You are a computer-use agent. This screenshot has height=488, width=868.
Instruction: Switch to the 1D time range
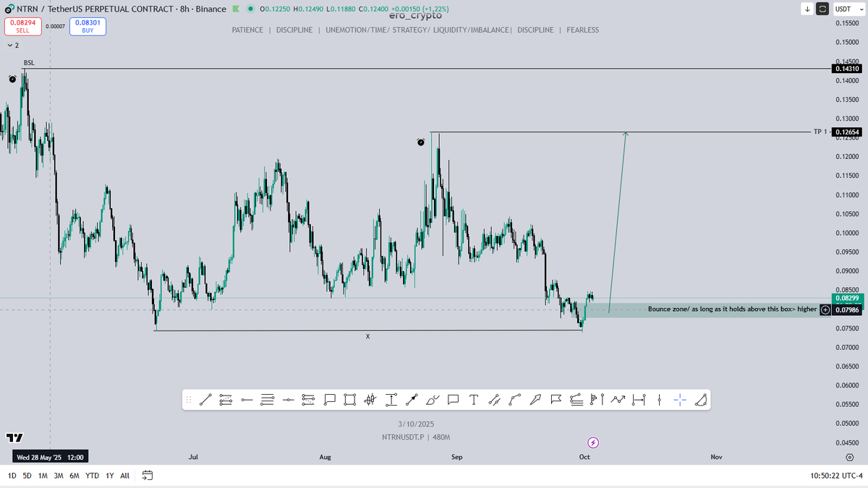[12, 475]
